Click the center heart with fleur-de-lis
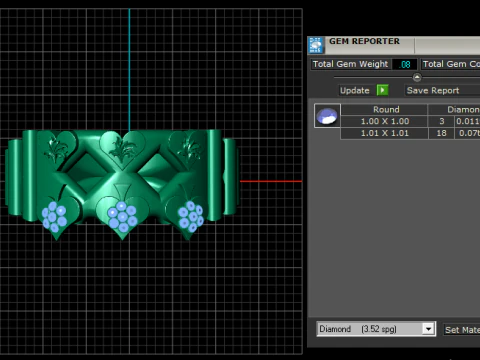Screen dimensions: 480x360 tap(122, 149)
